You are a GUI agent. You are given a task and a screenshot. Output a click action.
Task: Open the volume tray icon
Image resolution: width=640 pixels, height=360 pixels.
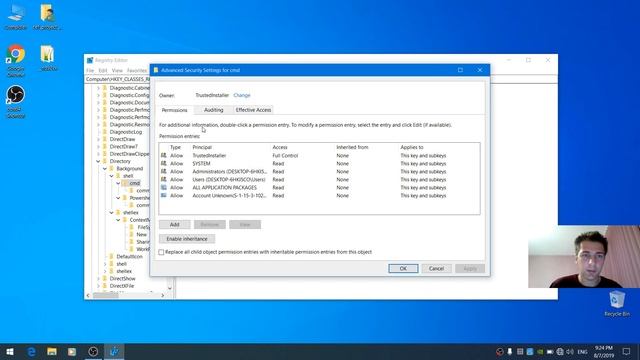[570, 351]
